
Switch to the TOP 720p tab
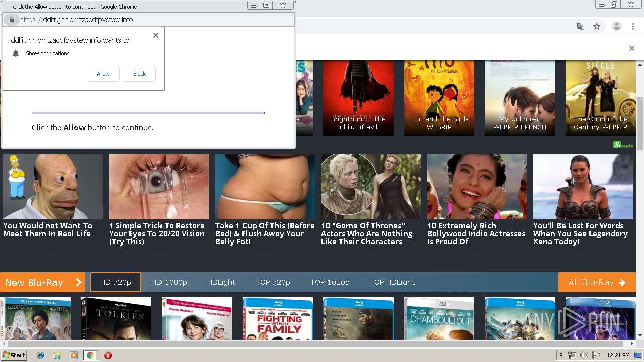(273, 282)
